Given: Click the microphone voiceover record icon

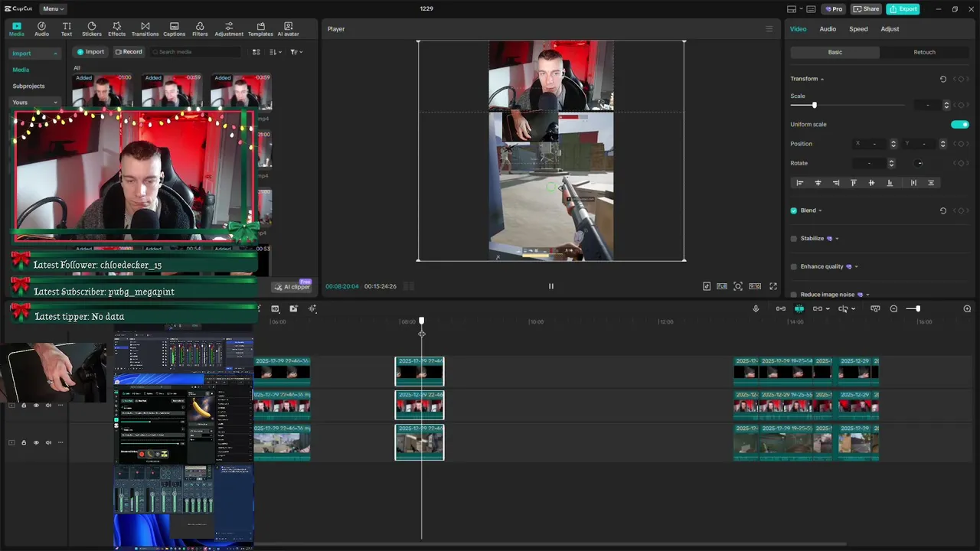Looking at the screenshot, I should [756, 308].
